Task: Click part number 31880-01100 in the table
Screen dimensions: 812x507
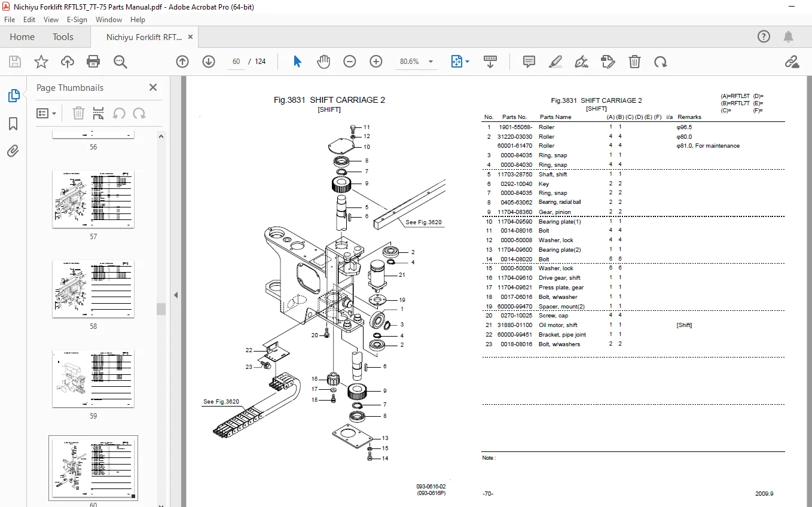Action: click(x=515, y=325)
